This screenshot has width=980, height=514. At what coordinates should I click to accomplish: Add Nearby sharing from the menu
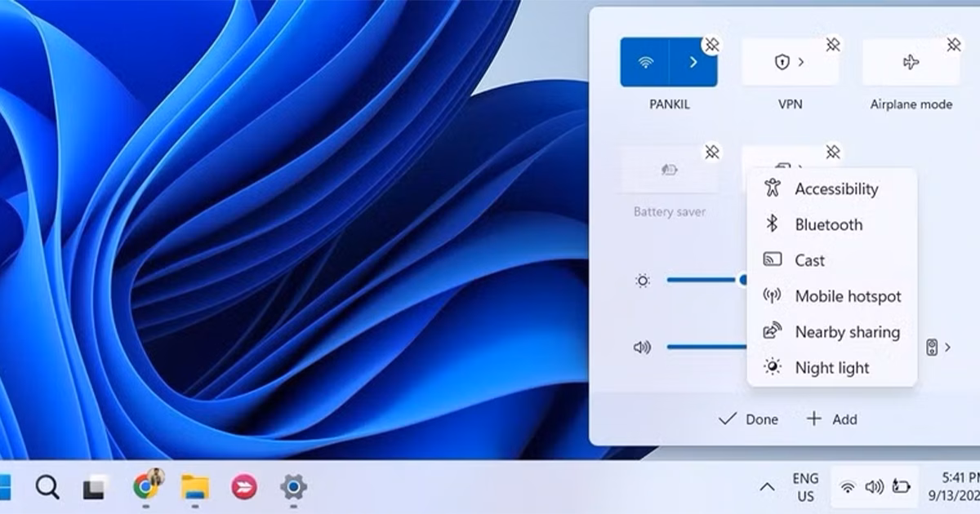(832, 332)
